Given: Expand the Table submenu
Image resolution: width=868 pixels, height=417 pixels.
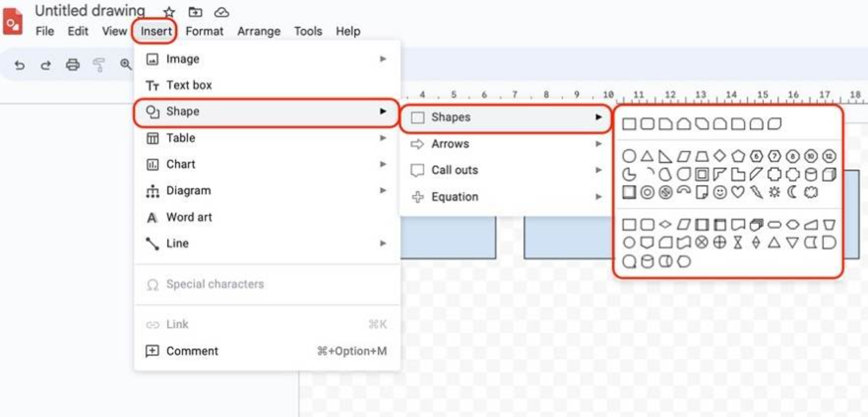Looking at the screenshot, I should tap(181, 138).
